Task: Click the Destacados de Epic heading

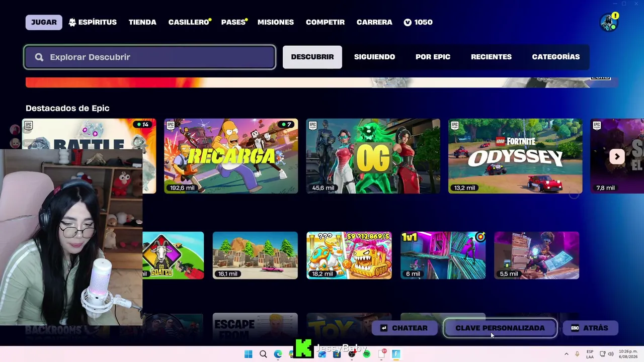Action: 67,108
